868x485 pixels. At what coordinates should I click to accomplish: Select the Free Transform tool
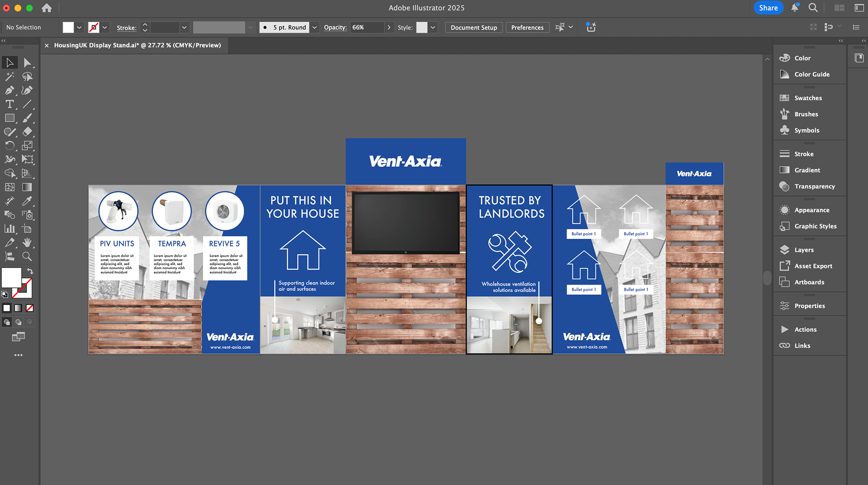pos(27,159)
